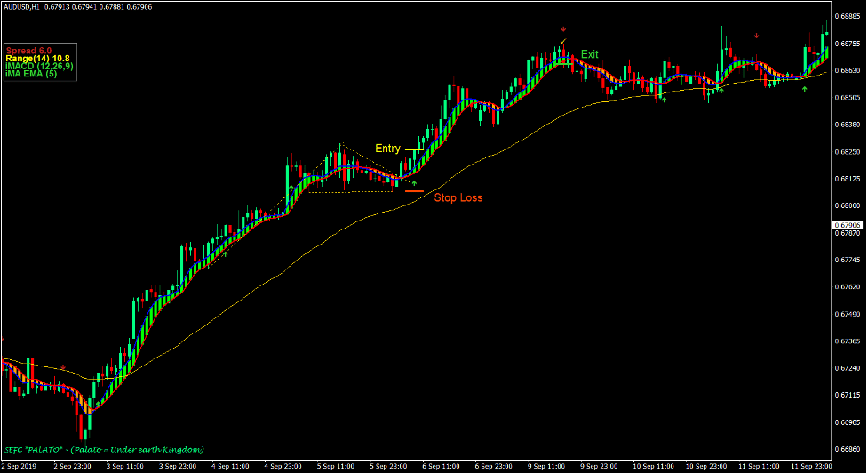Viewport: 868px width, 474px height.
Task: Select the Range(14) 10.8 indicator label
Action: pyautogui.click(x=37, y=58)
